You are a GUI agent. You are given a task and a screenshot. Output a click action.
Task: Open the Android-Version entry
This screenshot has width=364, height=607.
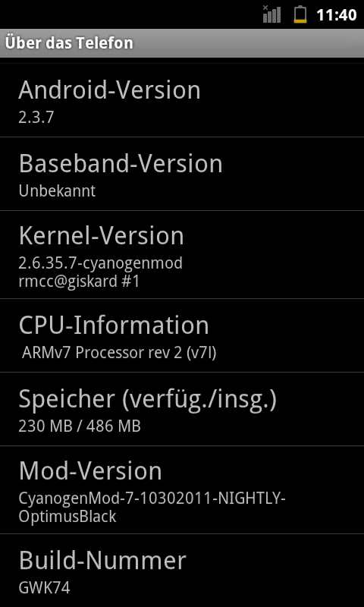[x=182, y=99]
